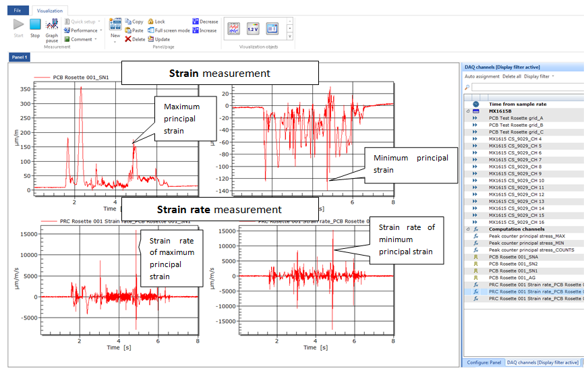
Task: Focus the DAQ channels search field
Action: (527, 88)
